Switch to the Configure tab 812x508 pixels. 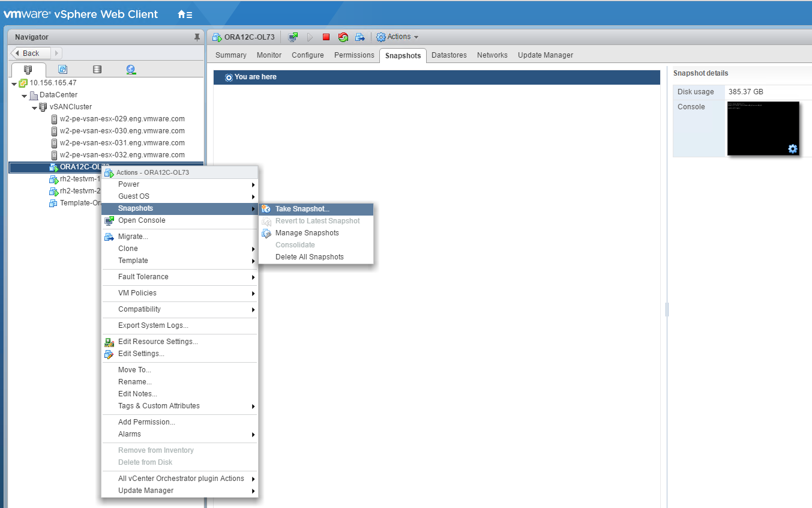308,55
